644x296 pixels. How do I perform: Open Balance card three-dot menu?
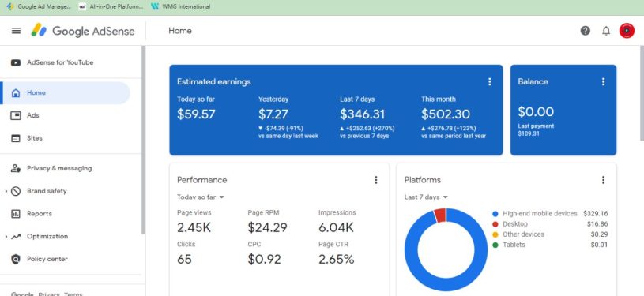tap(604, 82)
